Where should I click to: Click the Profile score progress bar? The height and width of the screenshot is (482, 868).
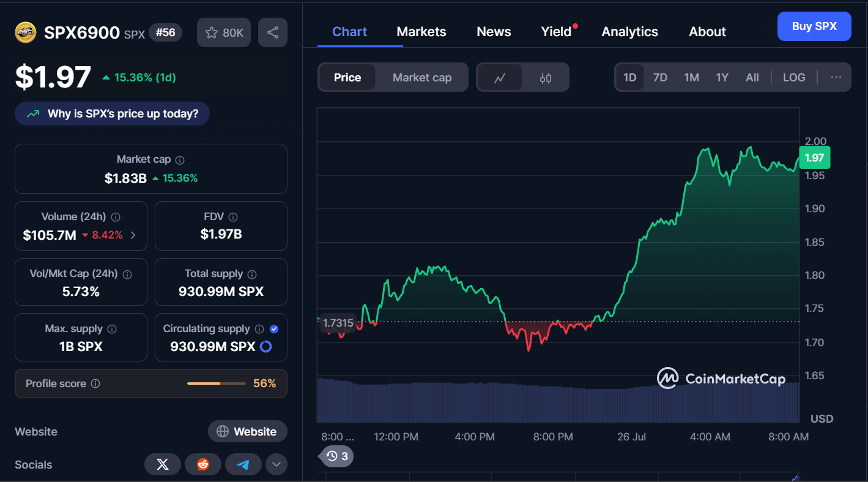(x=216, y=384)
